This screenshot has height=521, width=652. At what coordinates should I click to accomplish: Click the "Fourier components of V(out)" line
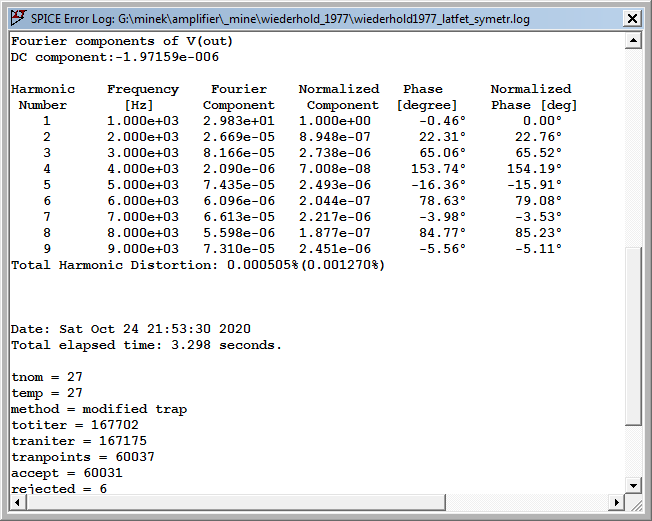(122, 41)
